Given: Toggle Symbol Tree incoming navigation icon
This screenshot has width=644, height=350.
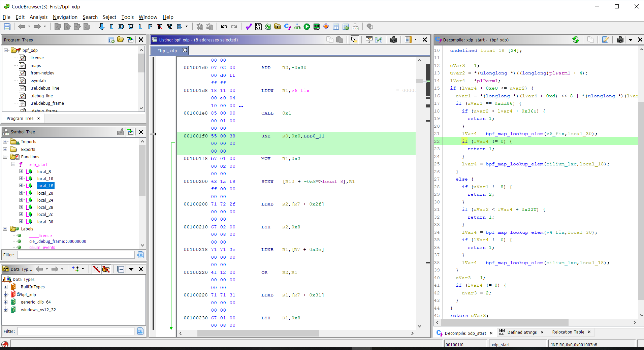Looking at the screenshot, I should (130, 132).
